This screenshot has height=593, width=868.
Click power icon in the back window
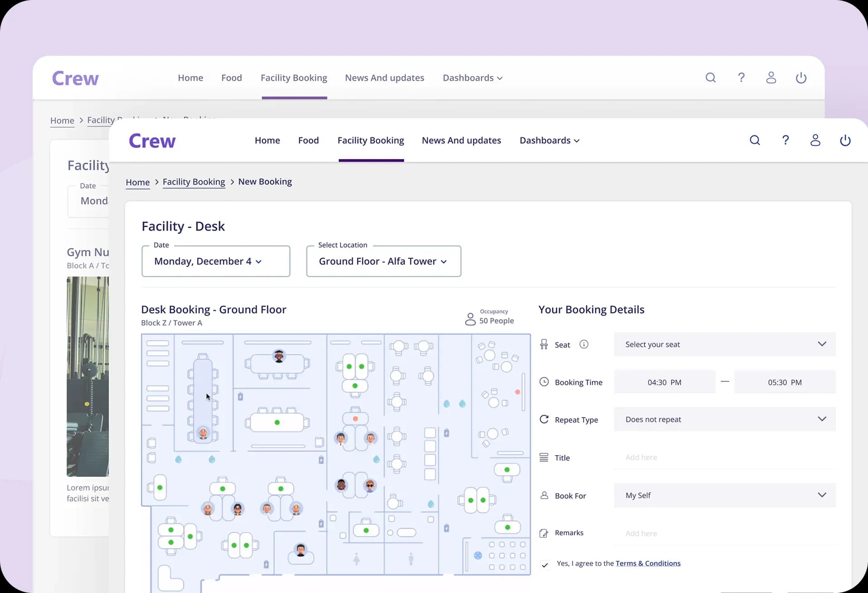tap(801, 78)
